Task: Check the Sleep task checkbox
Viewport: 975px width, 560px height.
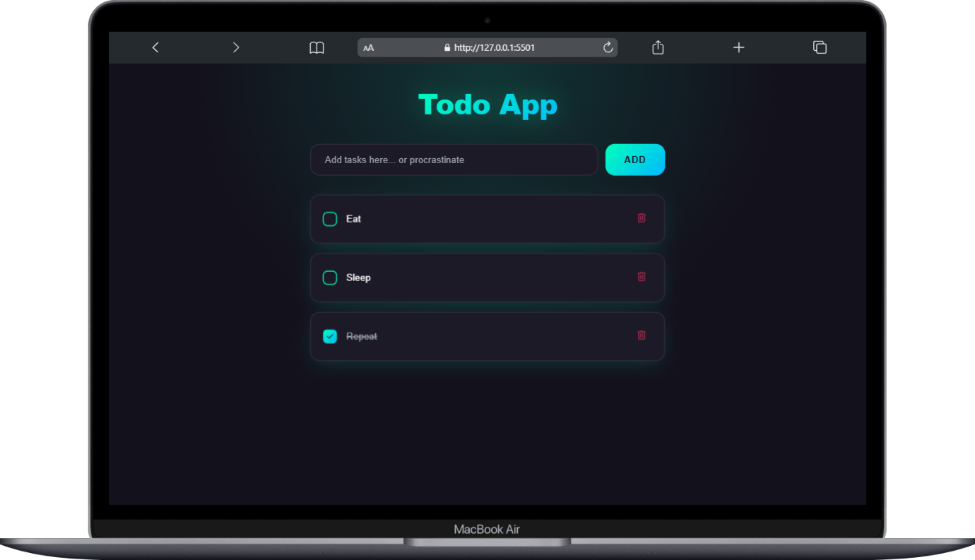Action: [x=330, y=278]
